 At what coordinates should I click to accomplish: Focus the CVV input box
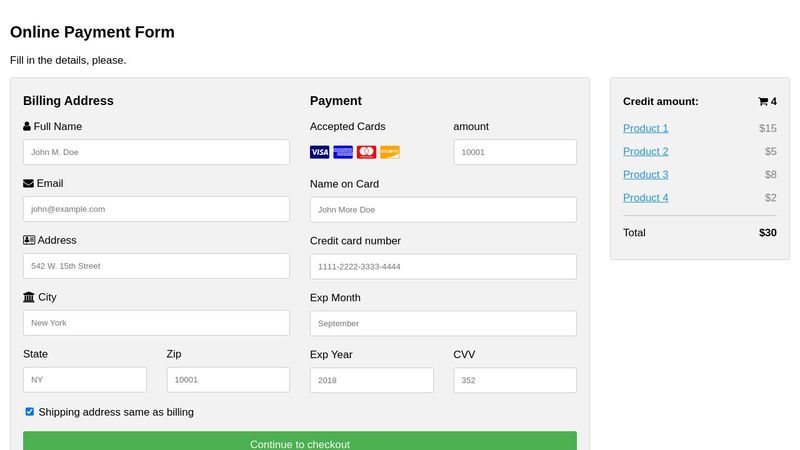[x=514, y=381]
